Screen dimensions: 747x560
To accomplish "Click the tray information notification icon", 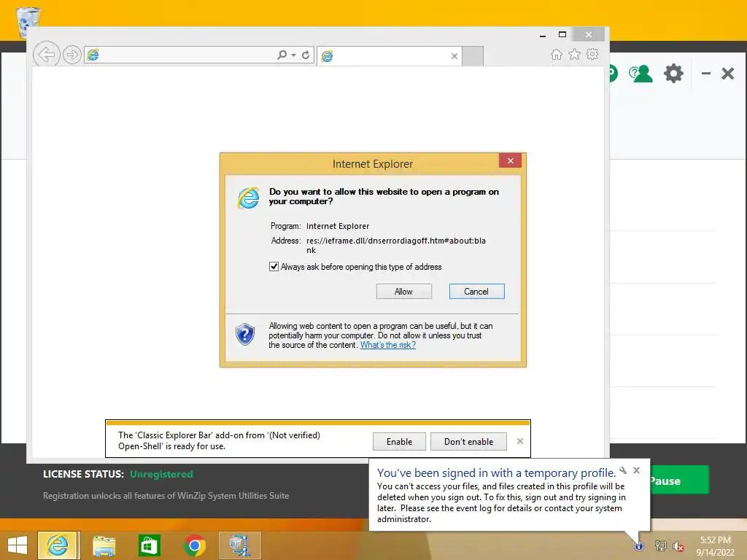I will [x=639, y=546].
